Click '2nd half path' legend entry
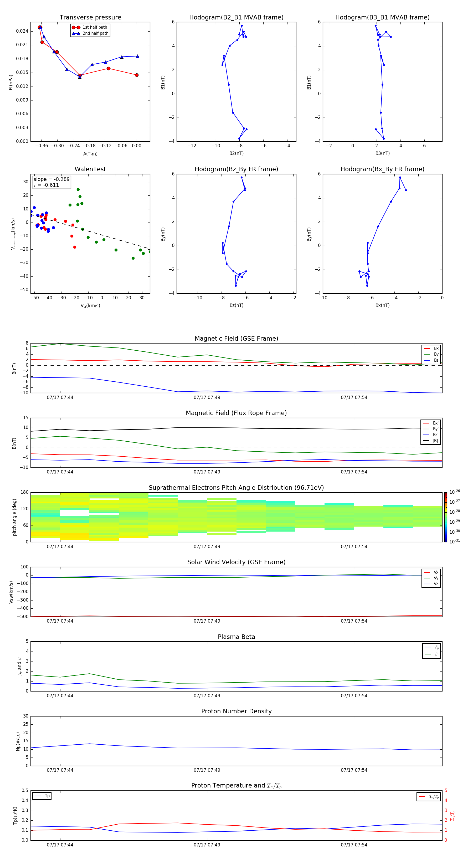The image size is (473, 868). coord(90,33)
